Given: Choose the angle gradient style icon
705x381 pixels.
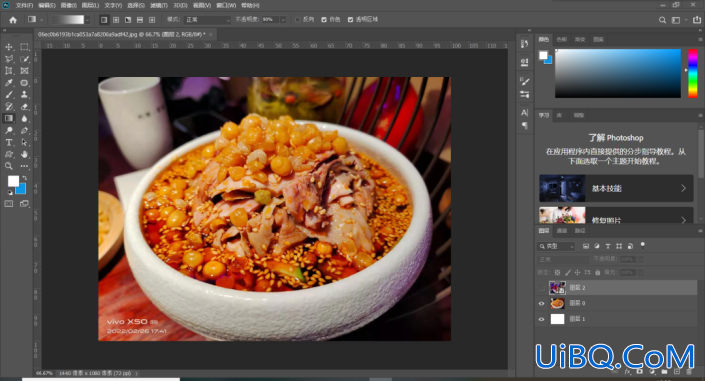Looking at the screenshot, I should 128,20.
